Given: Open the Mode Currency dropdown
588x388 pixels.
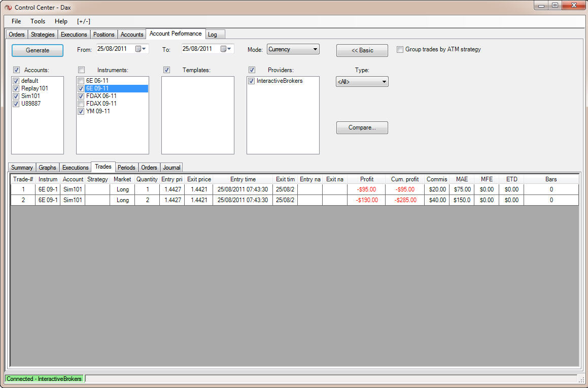Looking at the screenshot, I should 293,49.
